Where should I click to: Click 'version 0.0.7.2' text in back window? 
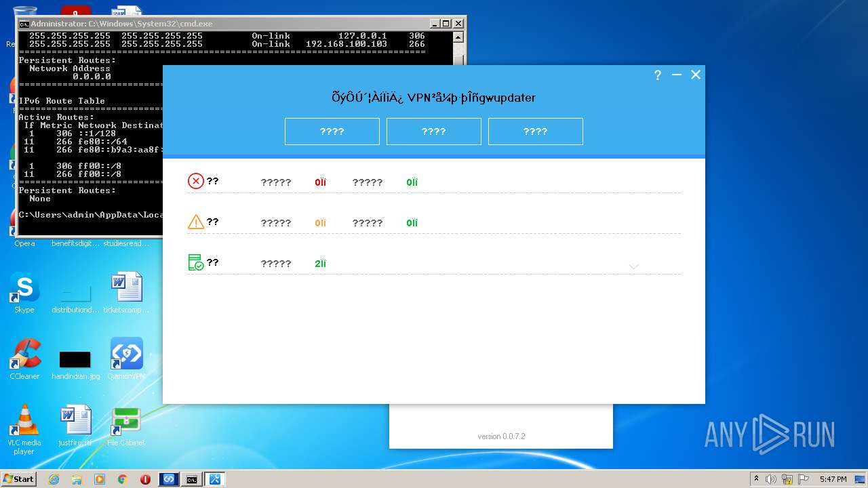[501, 436]
